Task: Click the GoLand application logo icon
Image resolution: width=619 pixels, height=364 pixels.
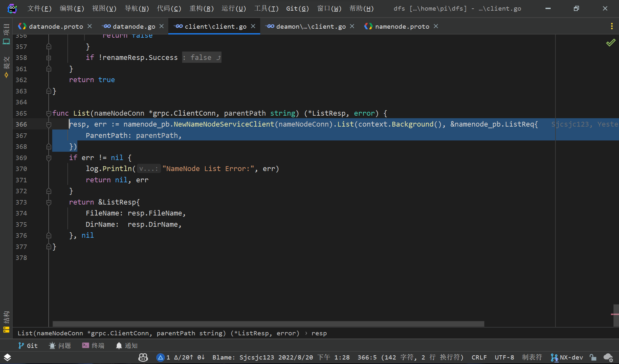Action: point(12,8)
